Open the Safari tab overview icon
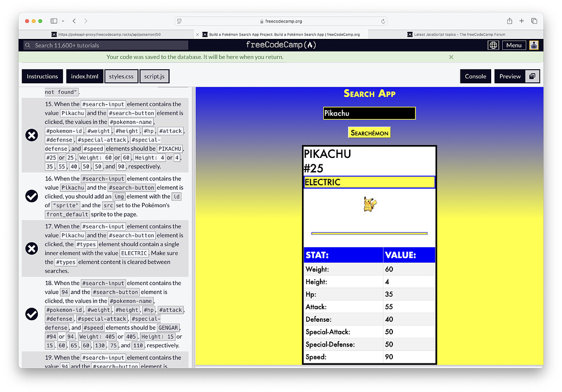562x392 pixels. [535, 20]
